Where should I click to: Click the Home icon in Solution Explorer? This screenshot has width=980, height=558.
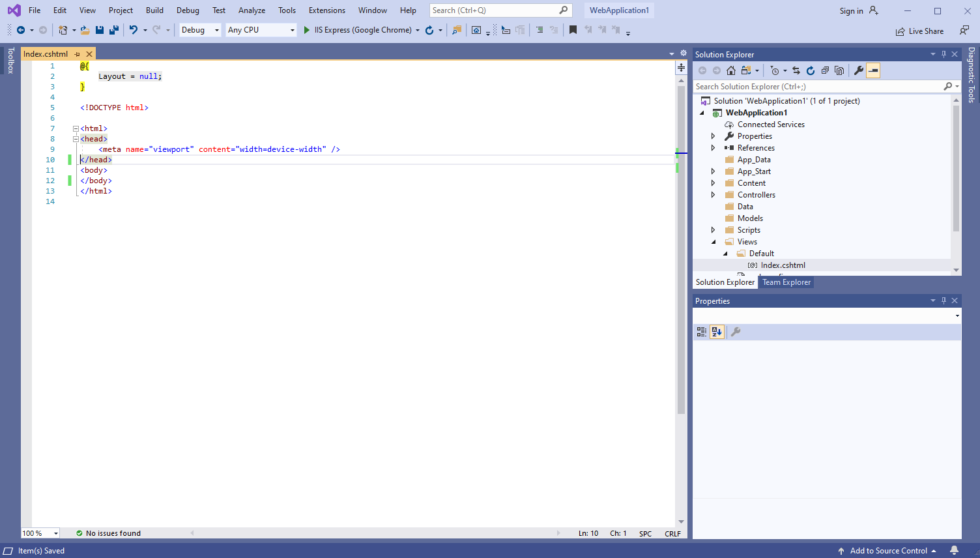tap(731, 70)
